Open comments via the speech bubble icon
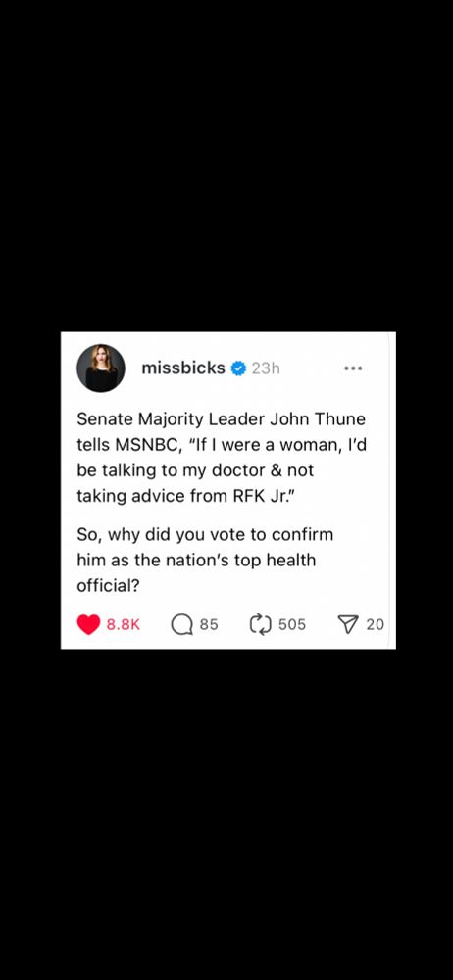Viewport: 453px width, 980px height. pyautogui.click(x=181, y=624)
